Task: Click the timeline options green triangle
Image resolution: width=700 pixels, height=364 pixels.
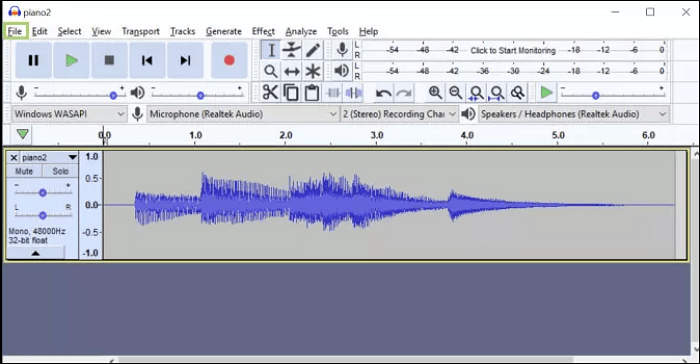Action: click(x=22, y=134)
